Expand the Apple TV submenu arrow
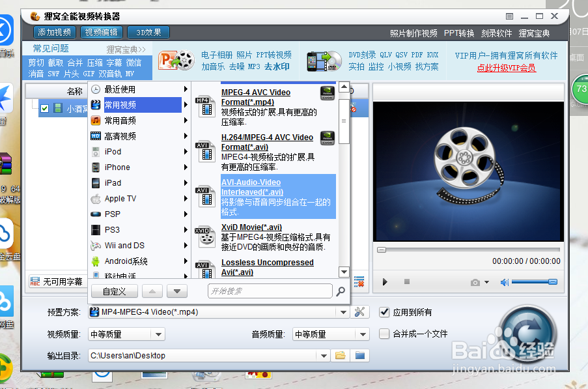This screenshot has width=588, height=389. (186, 199)
